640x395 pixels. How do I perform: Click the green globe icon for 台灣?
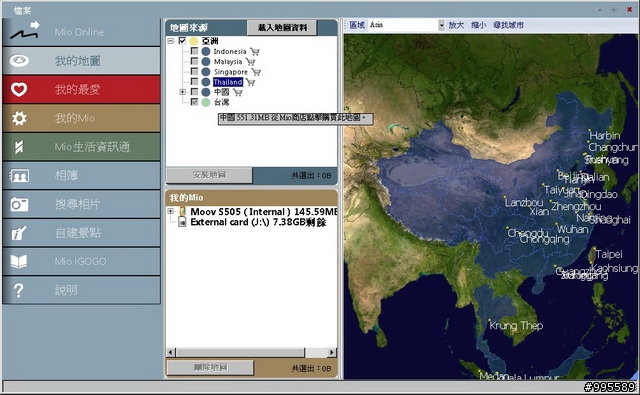click(206, 102)
